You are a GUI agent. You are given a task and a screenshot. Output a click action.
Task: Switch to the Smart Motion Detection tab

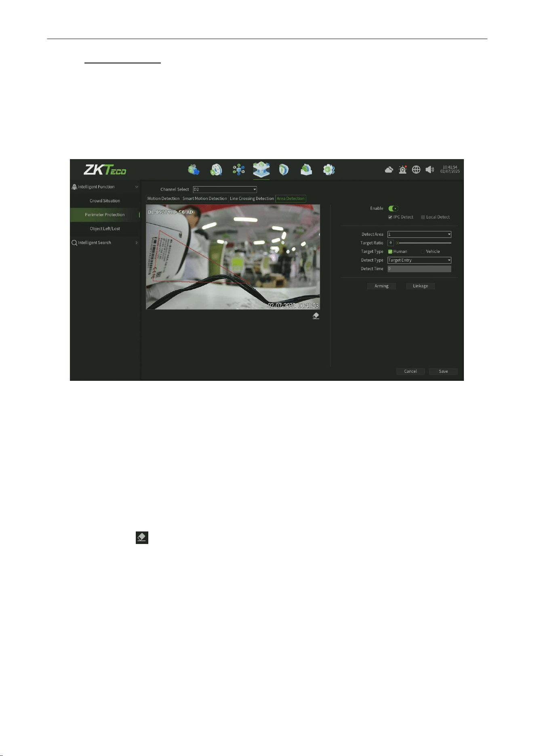pos(204,199)
